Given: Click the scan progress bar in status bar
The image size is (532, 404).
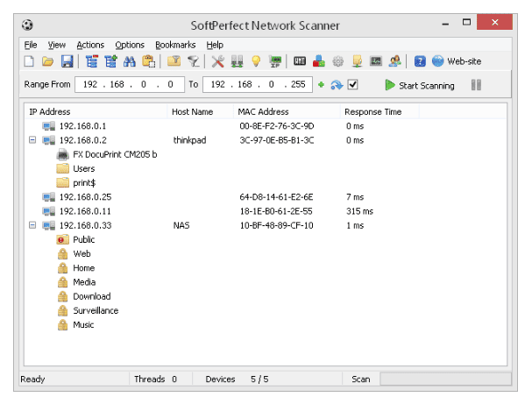Looking at the screenshot, I should (x=445, y=379).
